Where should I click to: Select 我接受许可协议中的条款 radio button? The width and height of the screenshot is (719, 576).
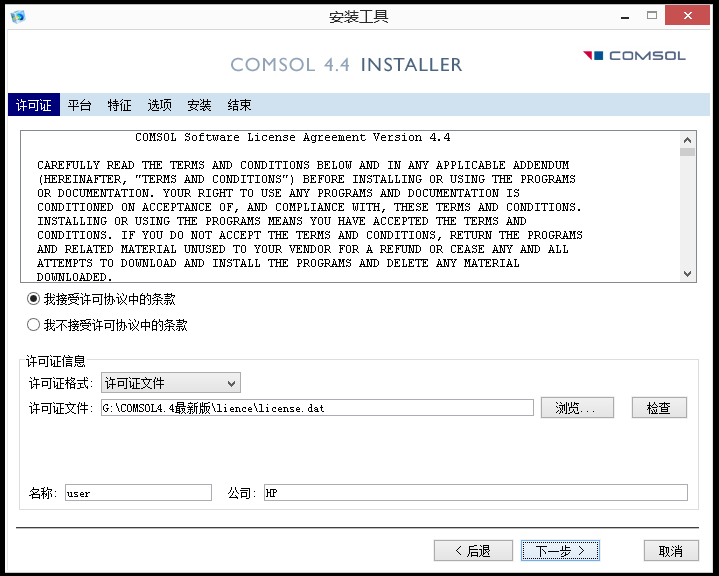[33, 299]
